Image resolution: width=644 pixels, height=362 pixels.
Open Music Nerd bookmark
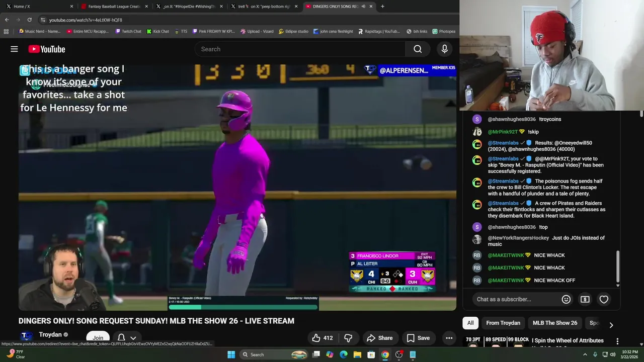39,31
